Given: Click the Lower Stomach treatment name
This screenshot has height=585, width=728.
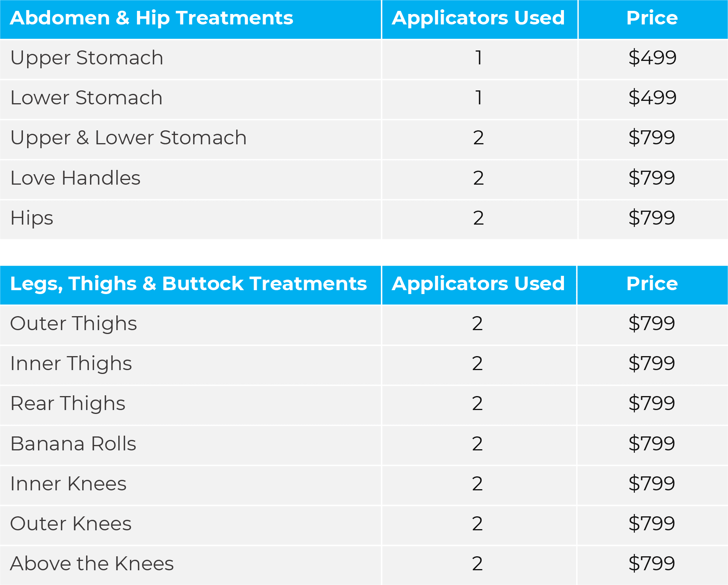Looking at the screenshot, I should tap(86, 98).
